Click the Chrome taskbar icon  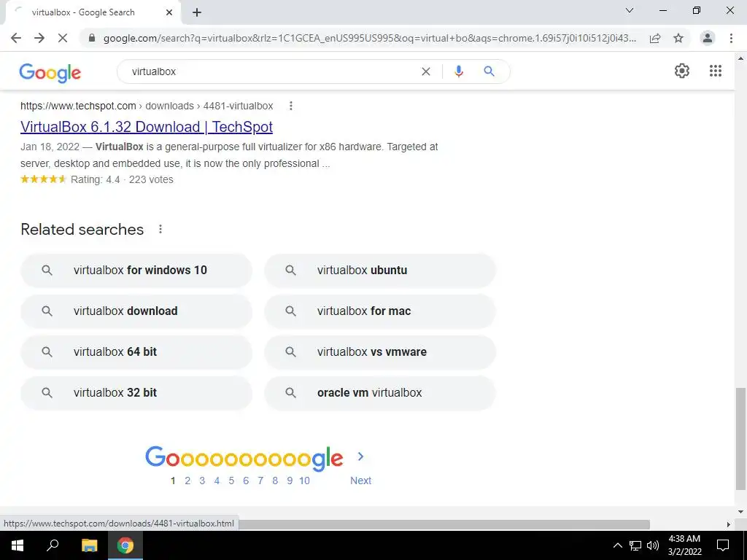[125, 545]
